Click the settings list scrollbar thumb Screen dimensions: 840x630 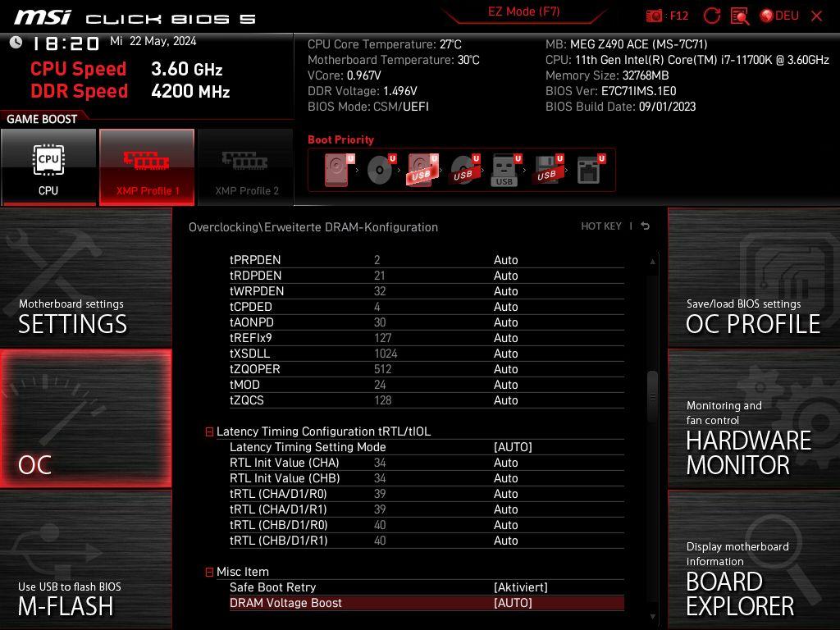click(652, 396)
